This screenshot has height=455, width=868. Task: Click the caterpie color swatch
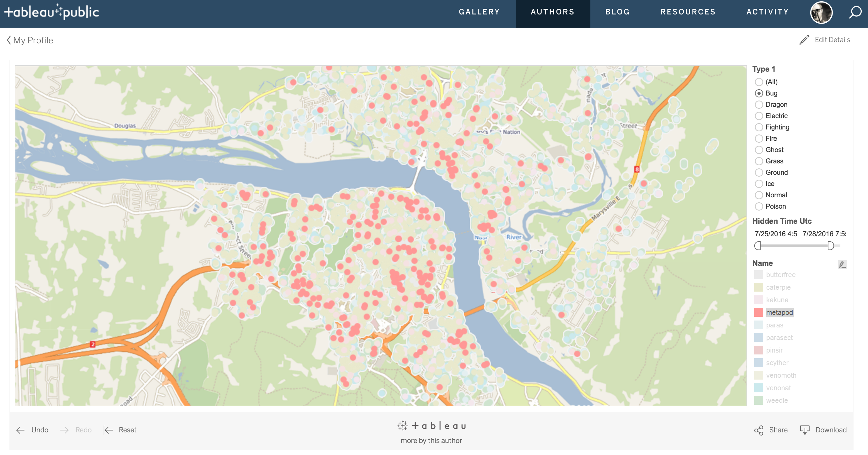pos(758,287)
